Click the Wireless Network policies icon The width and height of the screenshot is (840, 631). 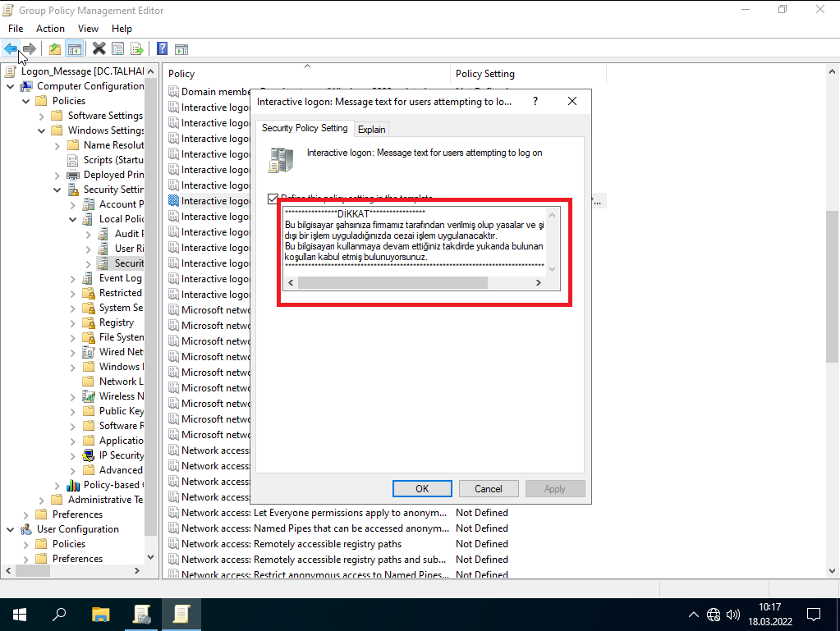(x=89, y=396)
